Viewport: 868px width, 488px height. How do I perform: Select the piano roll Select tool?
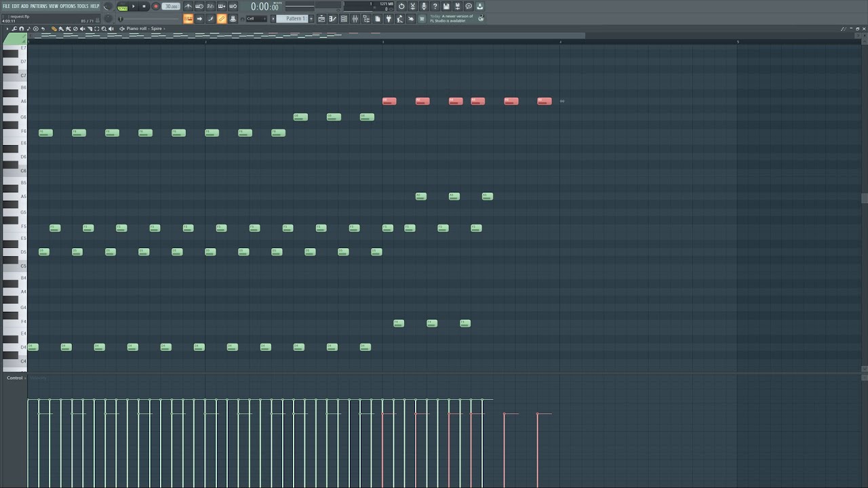[97, 28]
